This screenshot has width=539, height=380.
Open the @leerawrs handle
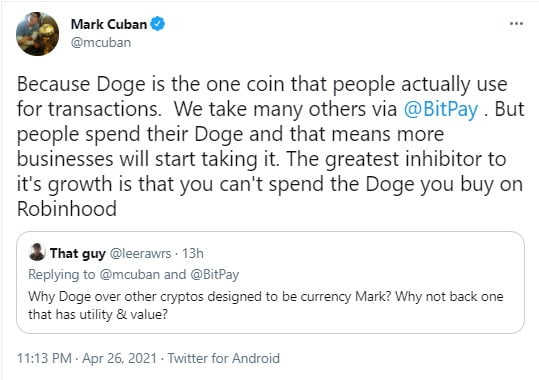(140, 253)
